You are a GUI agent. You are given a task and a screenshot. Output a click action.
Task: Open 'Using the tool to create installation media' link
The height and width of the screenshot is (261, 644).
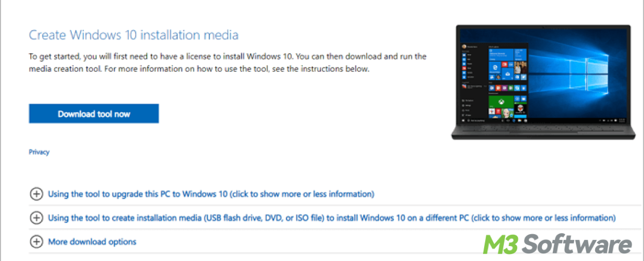332,218
